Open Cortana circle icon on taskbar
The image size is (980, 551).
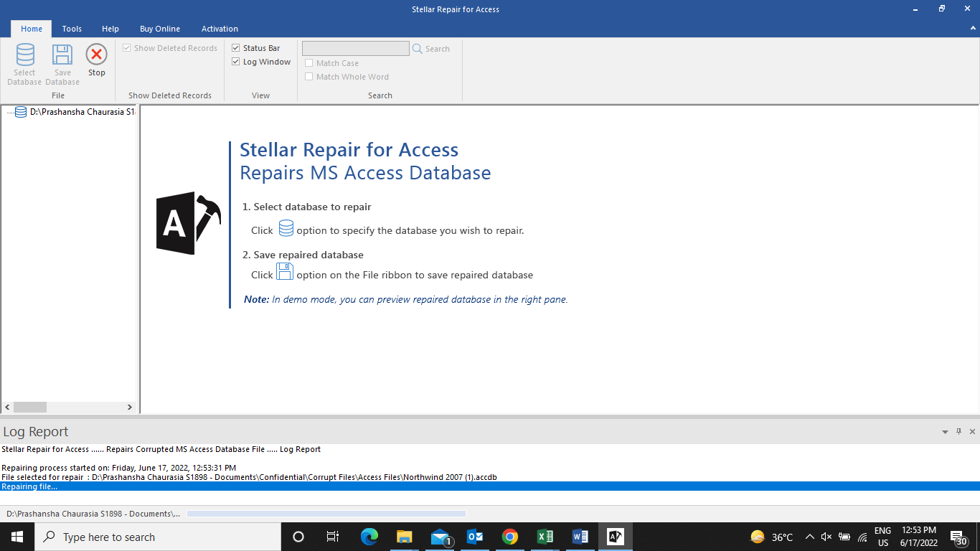click(x=298, y=537)
